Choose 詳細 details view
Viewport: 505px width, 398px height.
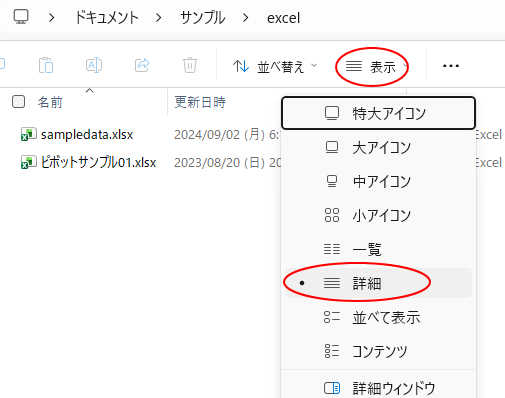(378, 283)
